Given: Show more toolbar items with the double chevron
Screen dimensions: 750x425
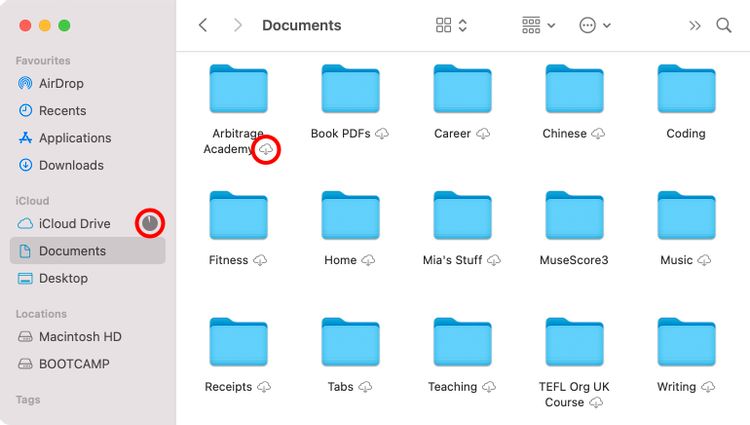Looking at the screenshot, I should pos(695,25).
